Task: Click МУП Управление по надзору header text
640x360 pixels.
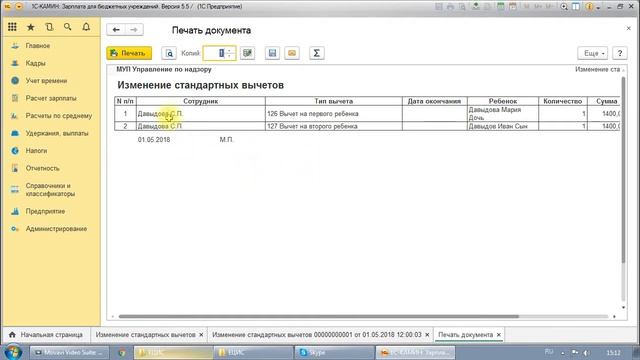Action: pyautogui.click(x=164, y=69)
